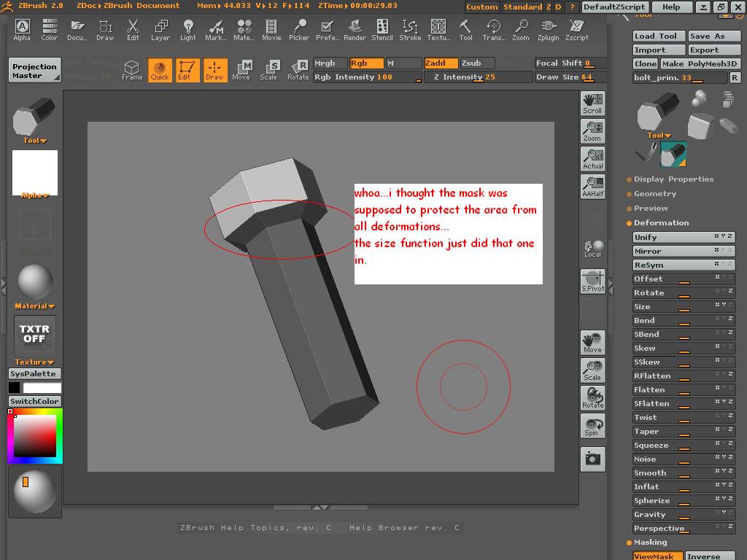
Task: Open the Stroke palette icon
Action: coord(410,30)
